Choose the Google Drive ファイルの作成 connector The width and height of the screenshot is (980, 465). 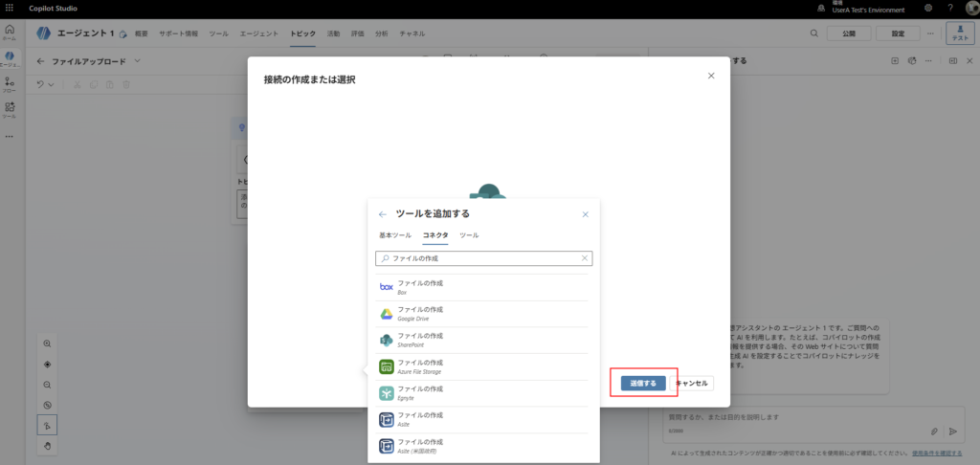[421, 314]
